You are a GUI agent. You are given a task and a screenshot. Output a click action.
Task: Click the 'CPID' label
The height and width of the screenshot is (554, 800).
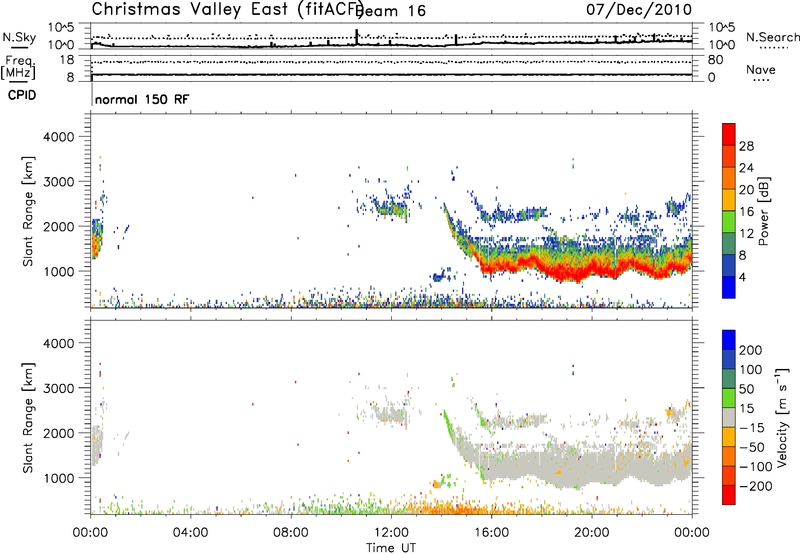[x=22, y=95]
